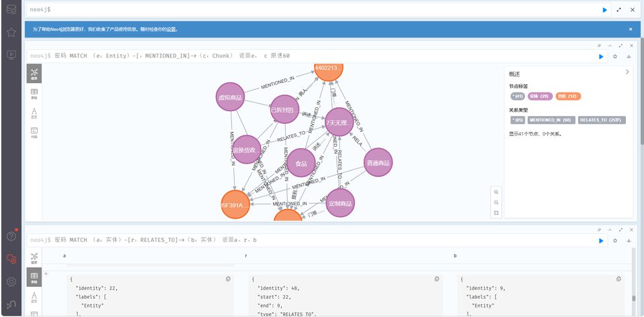Save the MENTIONED_IN query as favorite
The width and height of the screenshot is (644, 317).
[615, 56]
